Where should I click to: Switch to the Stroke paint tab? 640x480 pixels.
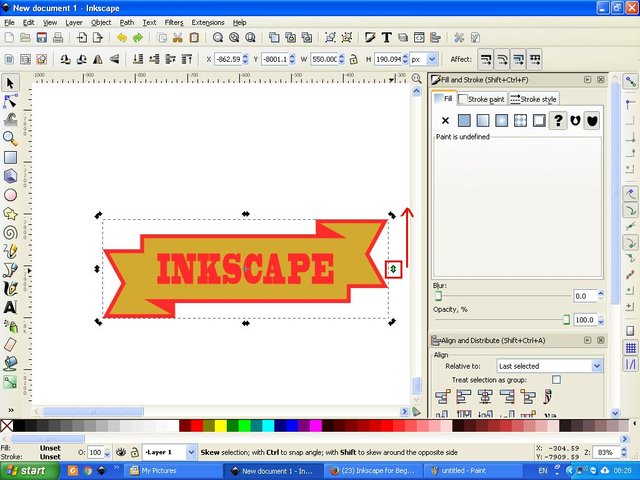click(482, 99)
